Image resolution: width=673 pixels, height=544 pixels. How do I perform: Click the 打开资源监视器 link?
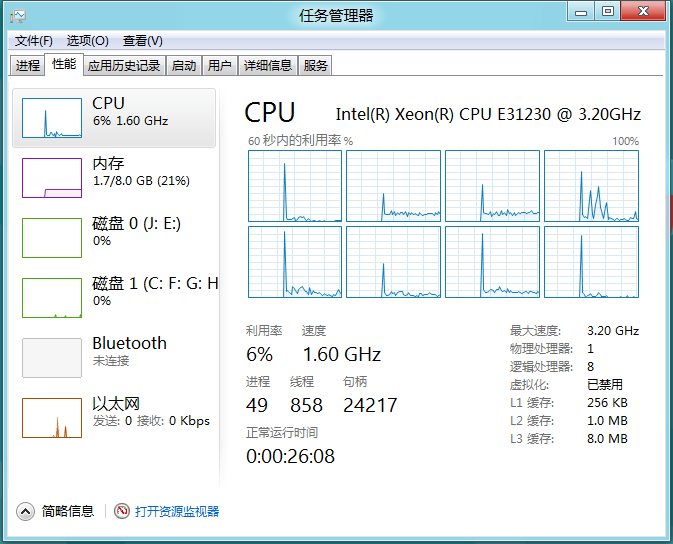point(177,511)
